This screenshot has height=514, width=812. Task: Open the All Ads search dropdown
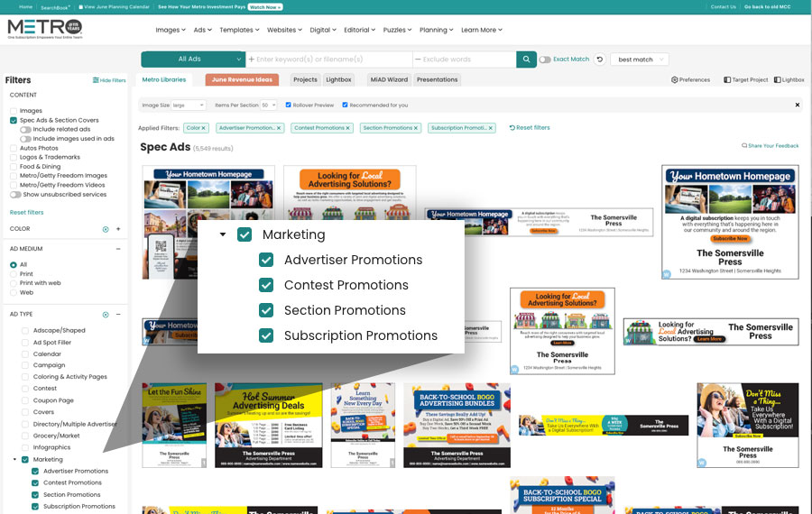(x=193, y=60)
